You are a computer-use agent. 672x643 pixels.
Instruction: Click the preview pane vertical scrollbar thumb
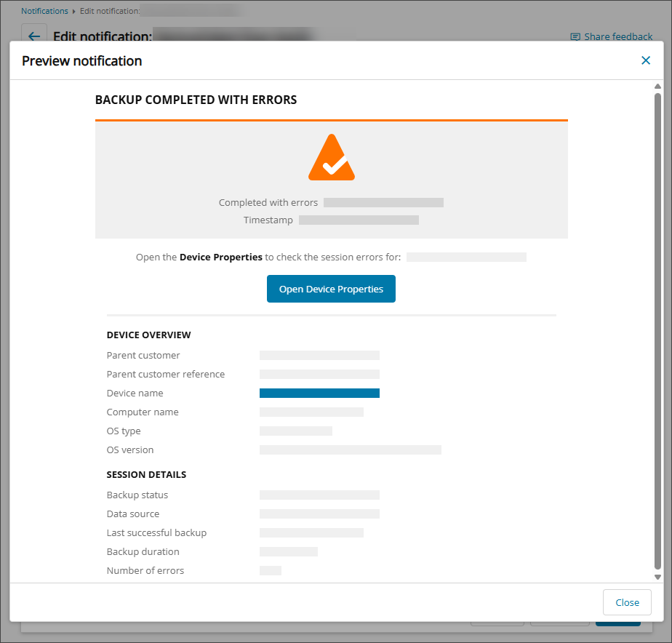657,327
